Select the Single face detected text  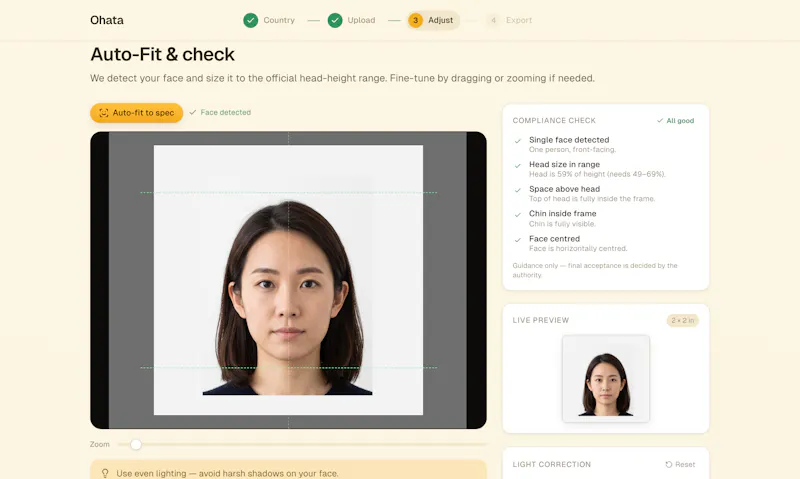coord(569,140)
